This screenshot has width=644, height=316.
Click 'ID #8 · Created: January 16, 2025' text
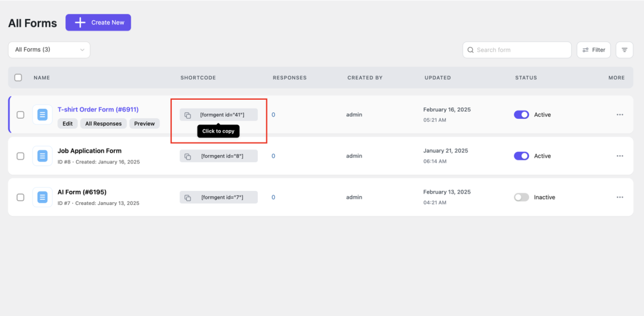click(99, 162)
